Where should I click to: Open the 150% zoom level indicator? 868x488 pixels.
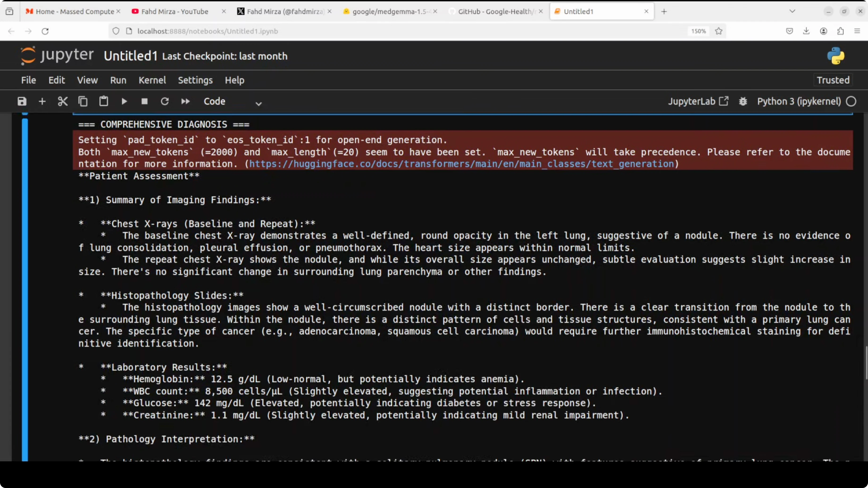698,31
